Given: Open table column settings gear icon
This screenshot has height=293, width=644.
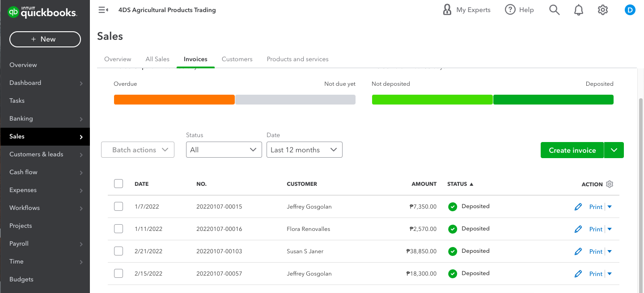Looking at the screenshot, I should [610, 184].
